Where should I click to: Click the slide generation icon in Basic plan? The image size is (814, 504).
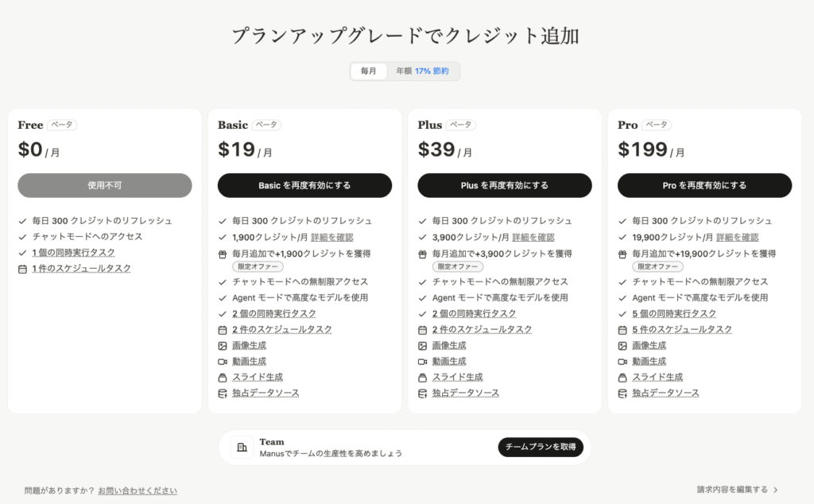[223, 378]
